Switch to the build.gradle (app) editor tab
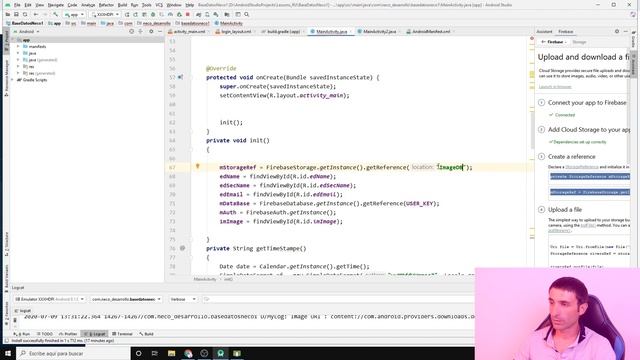Viewport: 640px width, 360px height. 283,31
